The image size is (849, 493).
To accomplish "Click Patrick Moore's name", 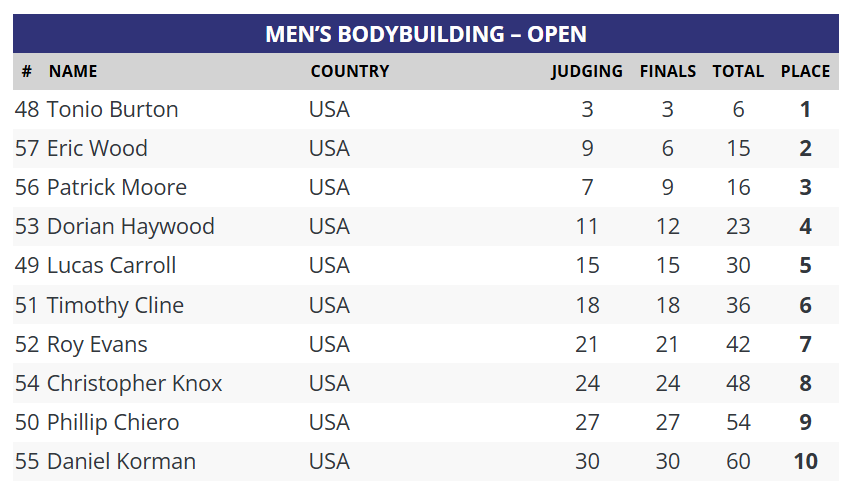I will coord(117,187).
